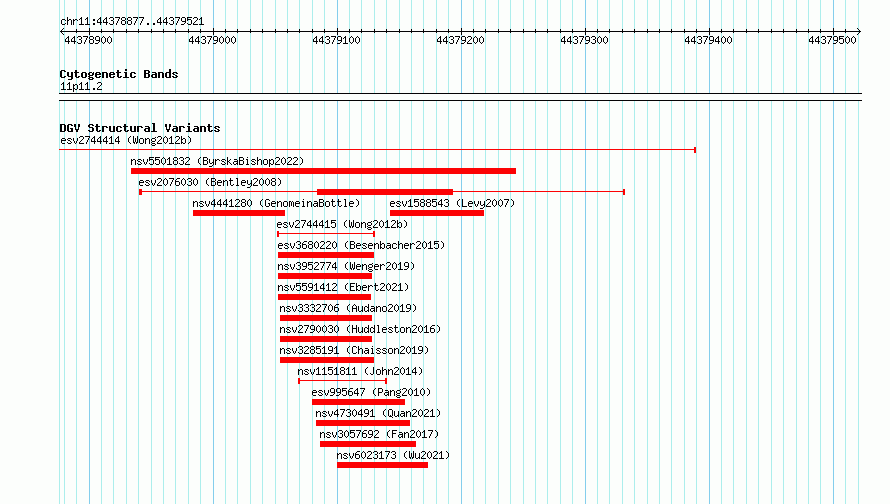
Task: Open nsv3332706 (Audano2019) label
Action: [348, 308]
